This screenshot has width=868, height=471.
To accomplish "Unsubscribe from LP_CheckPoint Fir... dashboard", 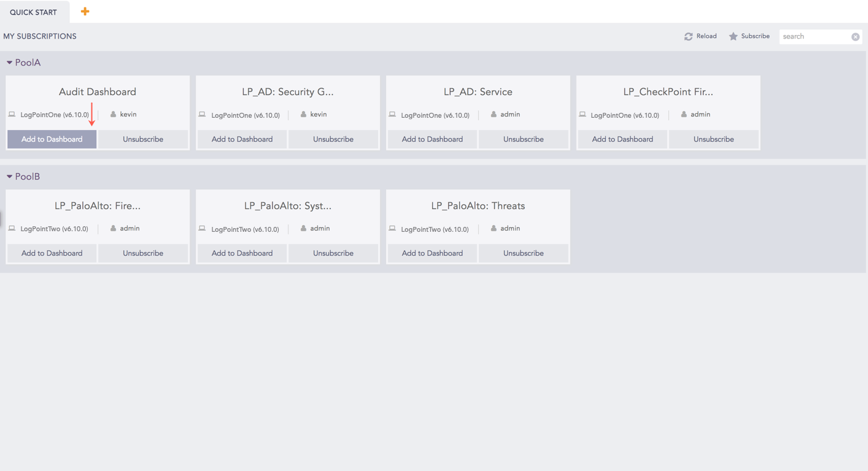I will tap(713, 139).
